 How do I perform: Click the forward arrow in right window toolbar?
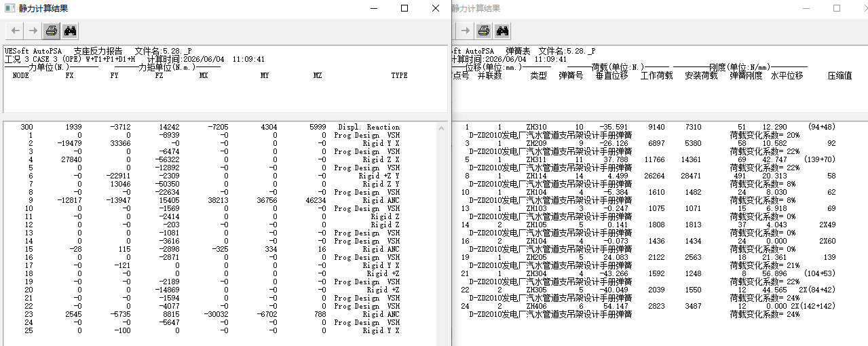[465, 31]
